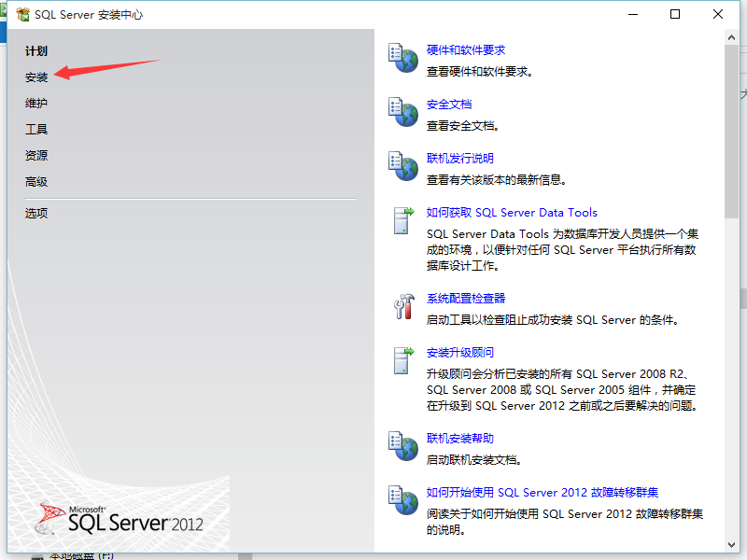The height and width of the screenshot is (560, 747).
Task: Click the scroll up arrow of content pane
Action: pos(731,37)
